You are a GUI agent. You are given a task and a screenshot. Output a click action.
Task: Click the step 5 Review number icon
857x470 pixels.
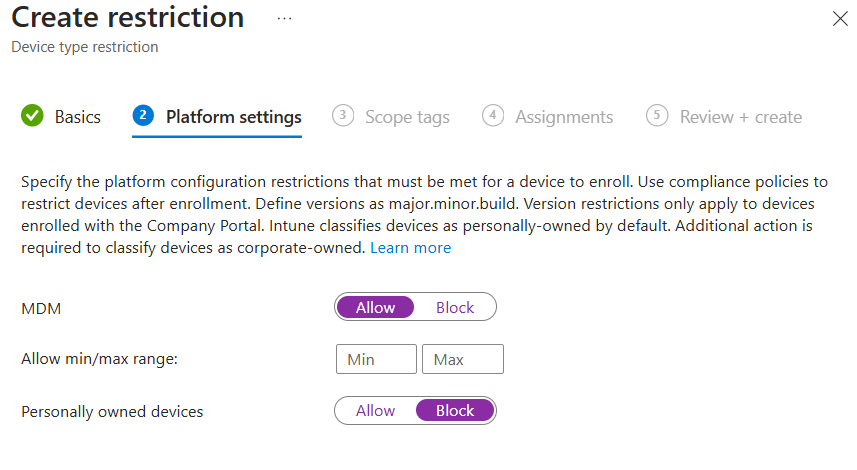coord(657,116)
